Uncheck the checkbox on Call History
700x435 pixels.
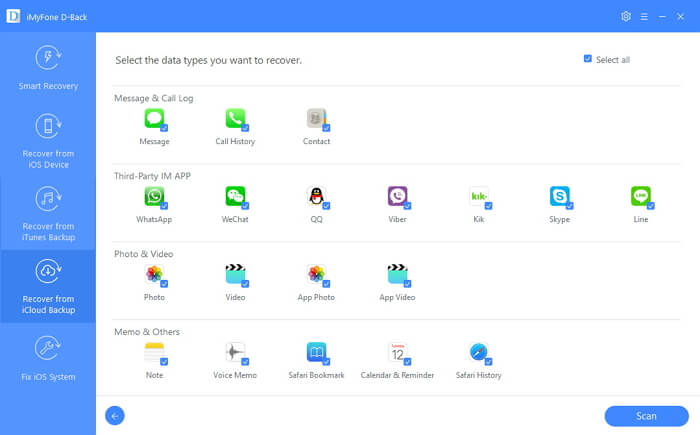245,128
